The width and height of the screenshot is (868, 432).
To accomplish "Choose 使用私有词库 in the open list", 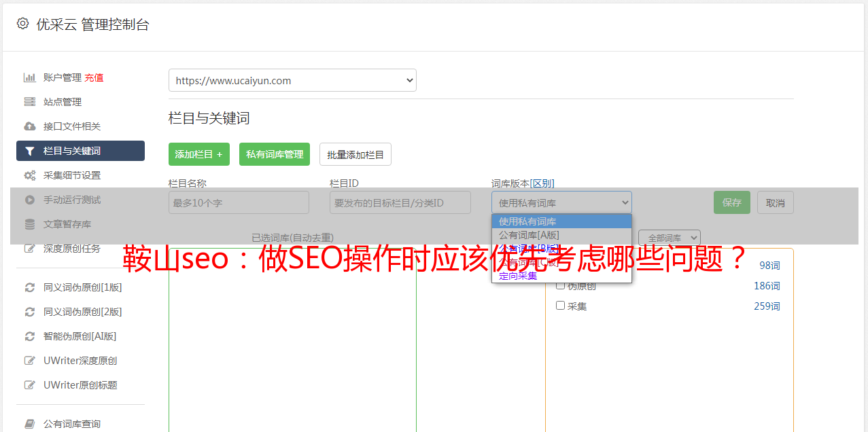I will click(561, 221).
